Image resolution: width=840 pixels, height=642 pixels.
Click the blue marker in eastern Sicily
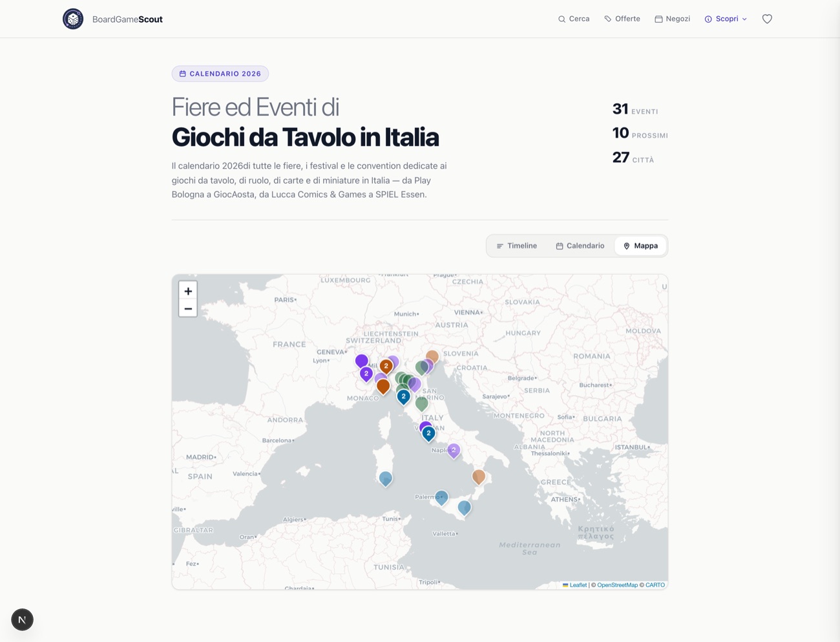(465, 508)
